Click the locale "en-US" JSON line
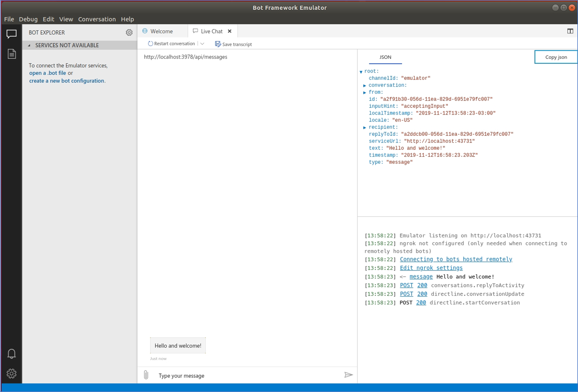578x392 pixels. click(390, 120)
